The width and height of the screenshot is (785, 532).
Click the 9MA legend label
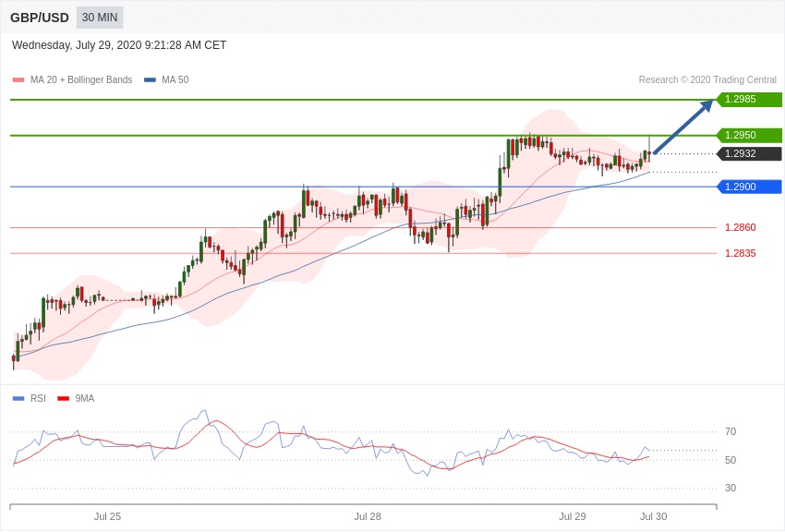click(x=85, y=398)
